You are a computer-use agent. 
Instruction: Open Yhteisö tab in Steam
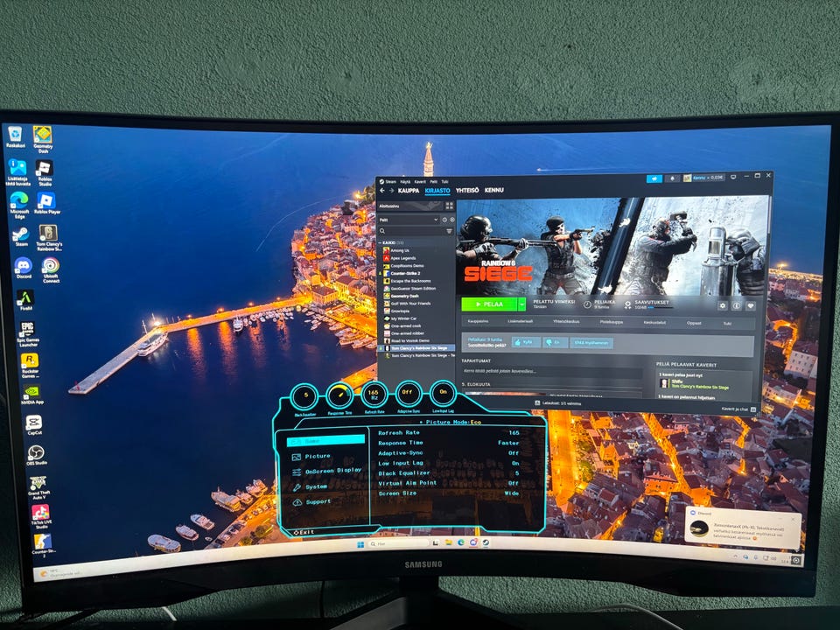[x=467, y=190]
